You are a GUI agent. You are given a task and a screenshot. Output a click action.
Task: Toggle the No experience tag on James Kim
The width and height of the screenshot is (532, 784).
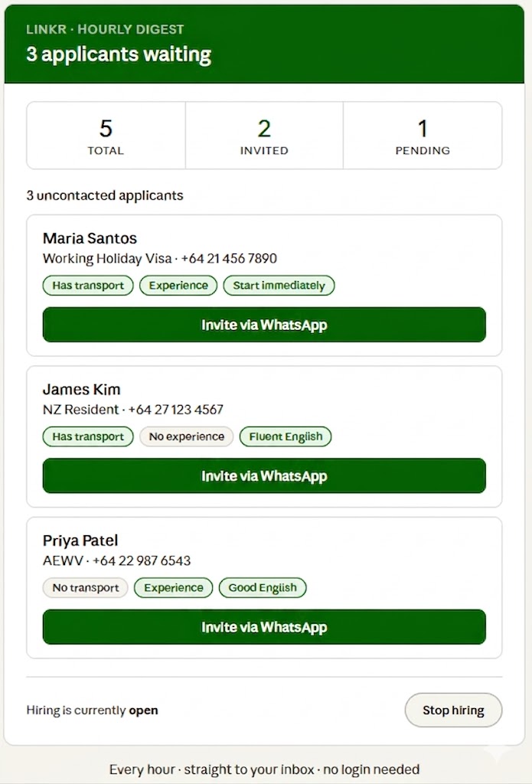click(x=185, y=436)
